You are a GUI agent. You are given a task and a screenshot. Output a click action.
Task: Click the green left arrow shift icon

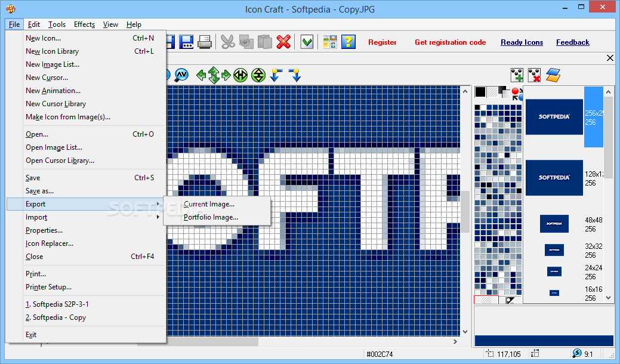201,75
